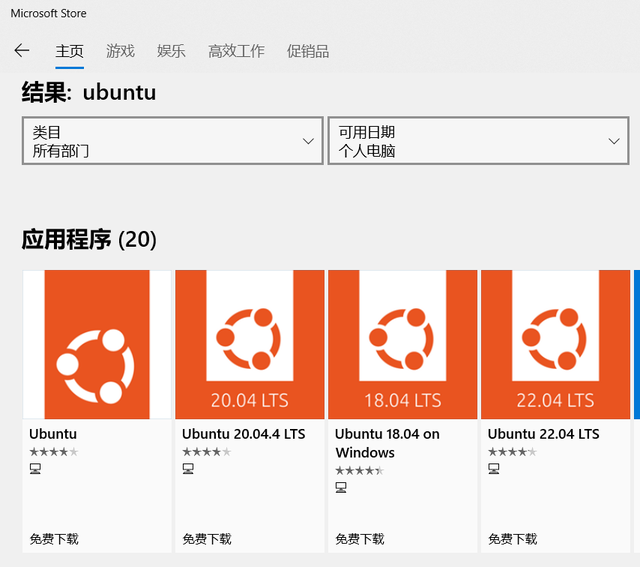Open the Ubuntu 20.04 LTS thumbnail
640x567 pixels.
click(x=250, y=344)
